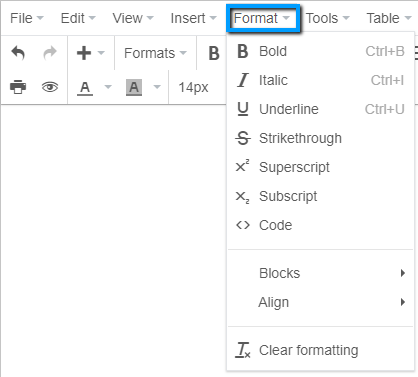Toggle Strikethrough in the Format menu
Viewport: 418px width, 377px height.
(320, 138)
